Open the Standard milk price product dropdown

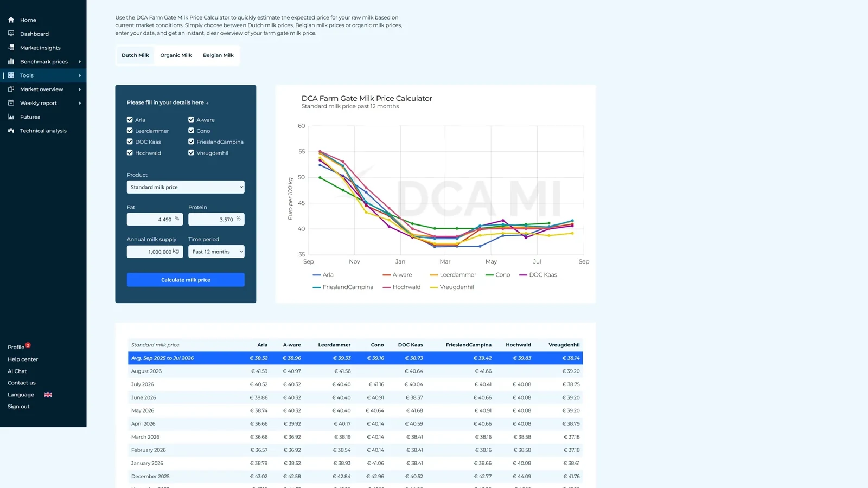pyautogui.click(x=186, y=187)
